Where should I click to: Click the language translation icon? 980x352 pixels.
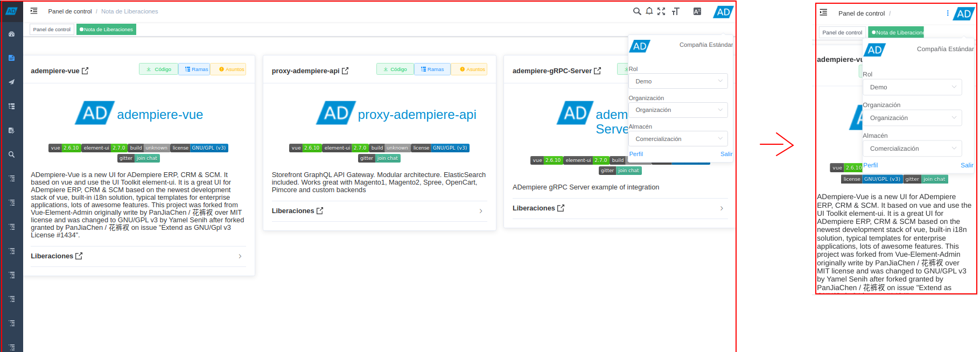(697, 11)
